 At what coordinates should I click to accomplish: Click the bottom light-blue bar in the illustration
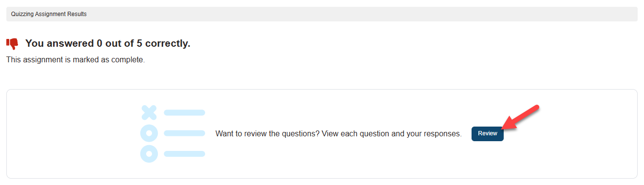185,154
